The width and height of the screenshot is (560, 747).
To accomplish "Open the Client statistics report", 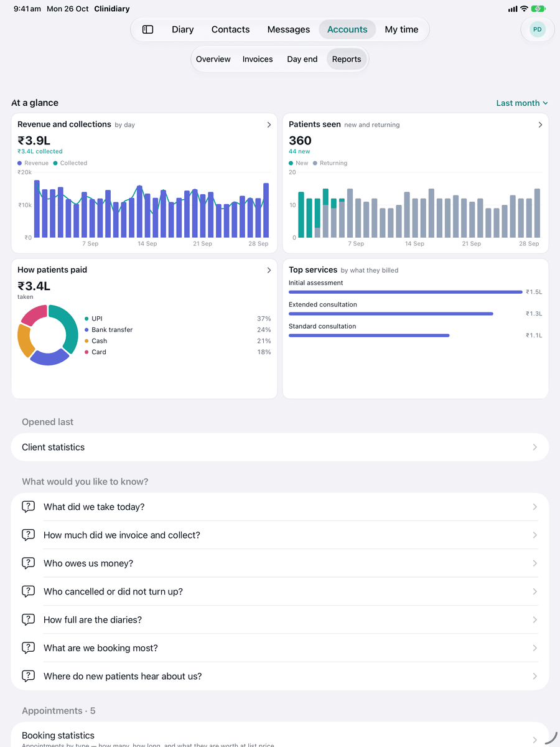I will pyautogui.click(x=280, y=447).
